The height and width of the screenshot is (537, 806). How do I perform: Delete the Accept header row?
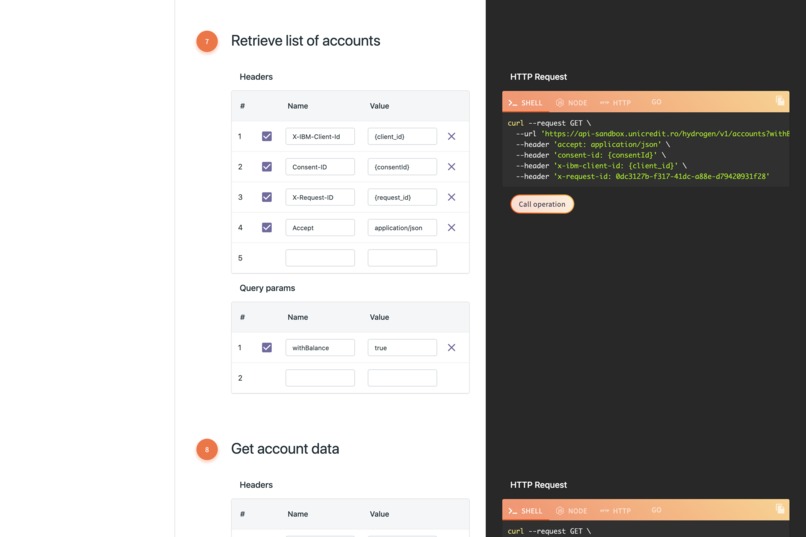451,227
